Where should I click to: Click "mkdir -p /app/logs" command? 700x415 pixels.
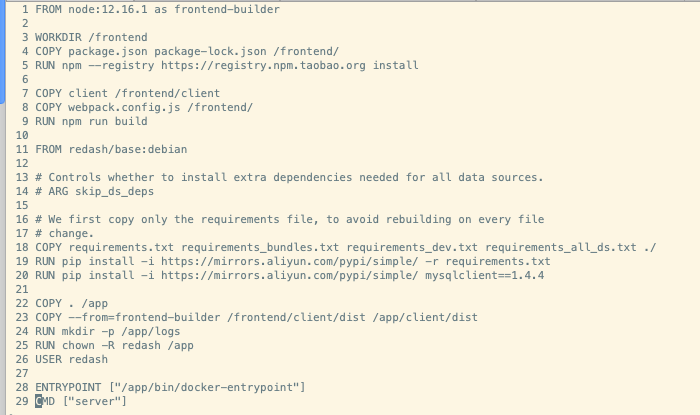click(121, 332)
